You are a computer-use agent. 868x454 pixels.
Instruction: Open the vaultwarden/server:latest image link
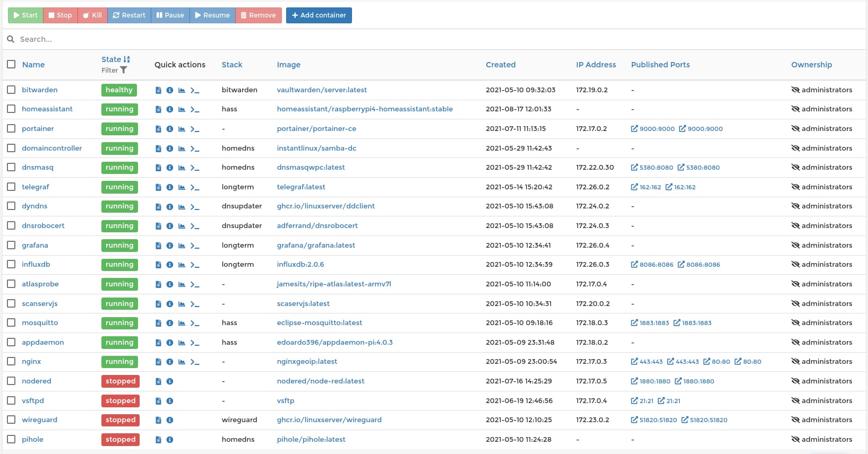click(x=322, y=90)
